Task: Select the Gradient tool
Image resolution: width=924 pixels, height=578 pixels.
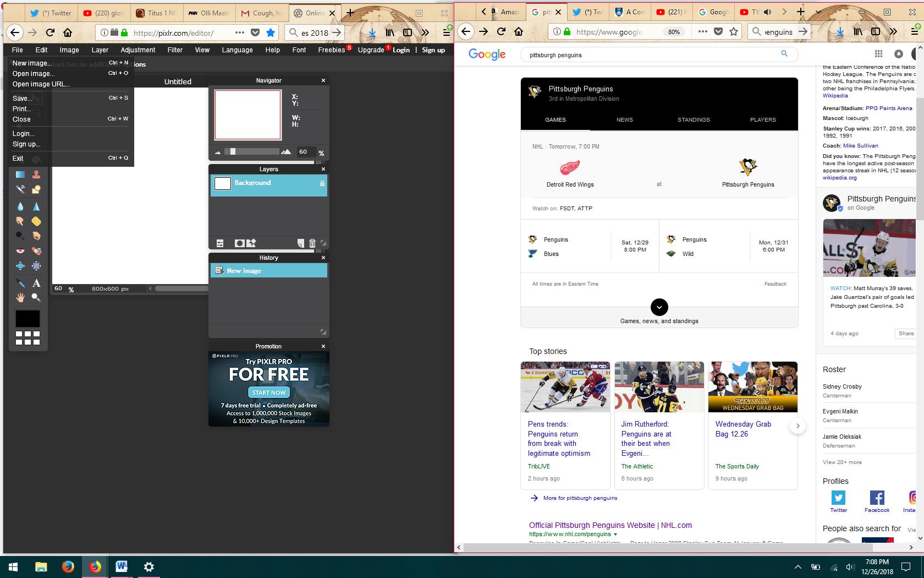Action: coord(20,175)
